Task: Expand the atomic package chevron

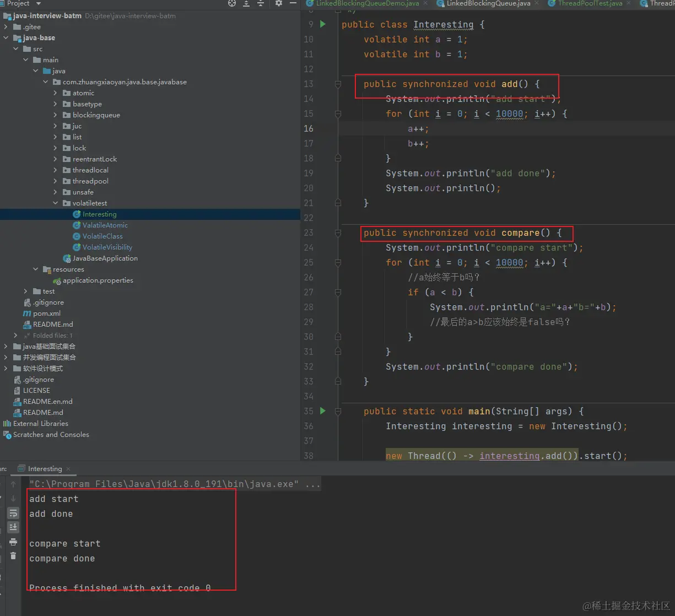Action: (x=56, y=93)
